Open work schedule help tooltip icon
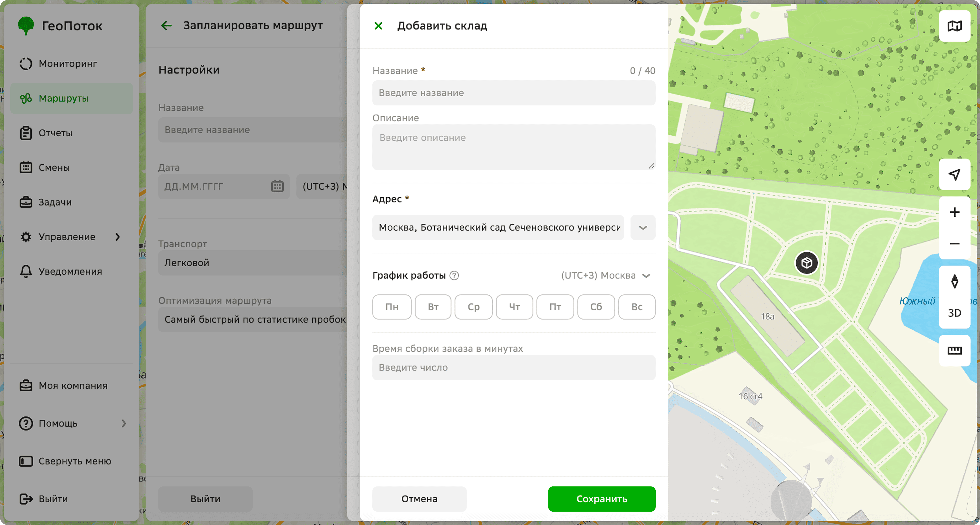 [x=454, y=275]
